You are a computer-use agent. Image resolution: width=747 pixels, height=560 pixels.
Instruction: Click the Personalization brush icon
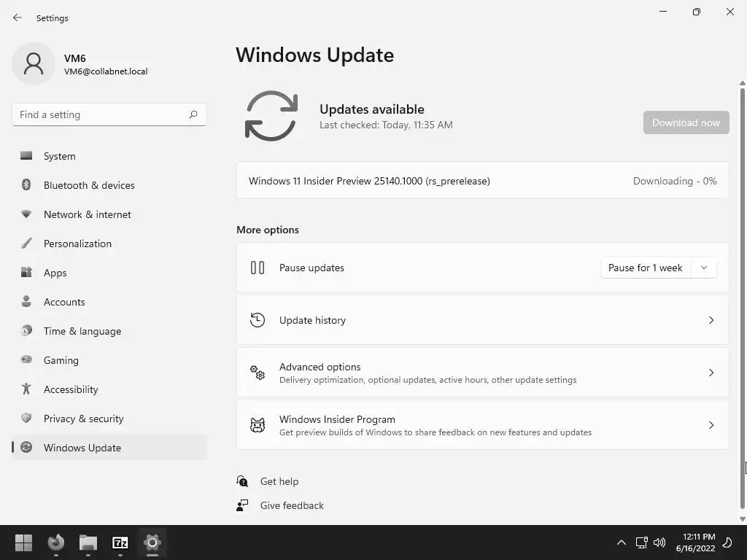[x=26, y=243]
